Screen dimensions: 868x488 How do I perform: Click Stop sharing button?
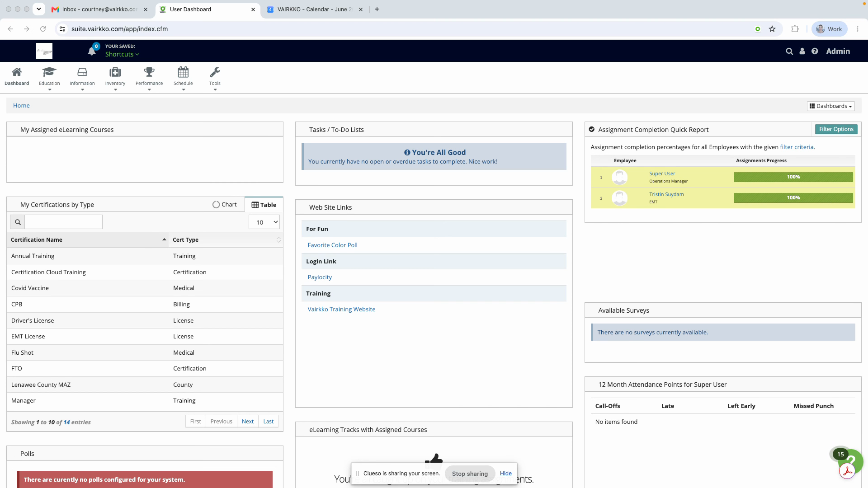[470, 474]
